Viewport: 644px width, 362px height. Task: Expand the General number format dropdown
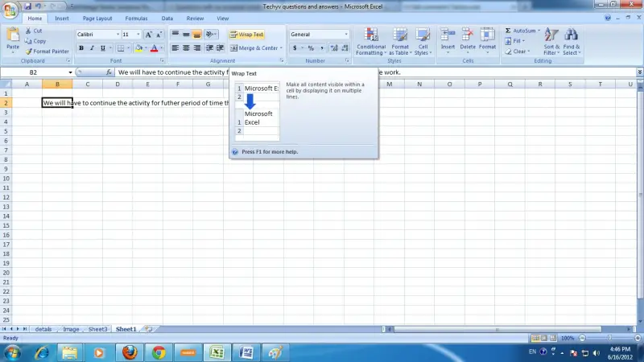tap(346, 35)
